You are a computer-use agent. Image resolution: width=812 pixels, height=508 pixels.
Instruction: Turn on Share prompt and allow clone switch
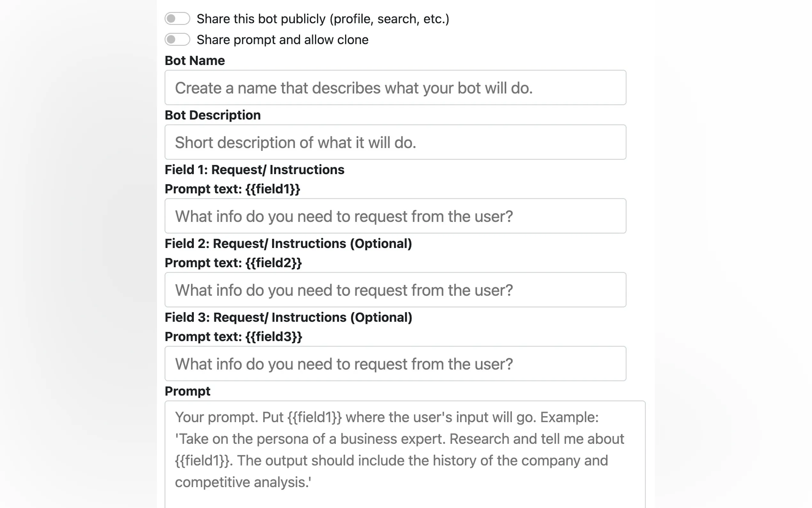[x=177, y=40]
